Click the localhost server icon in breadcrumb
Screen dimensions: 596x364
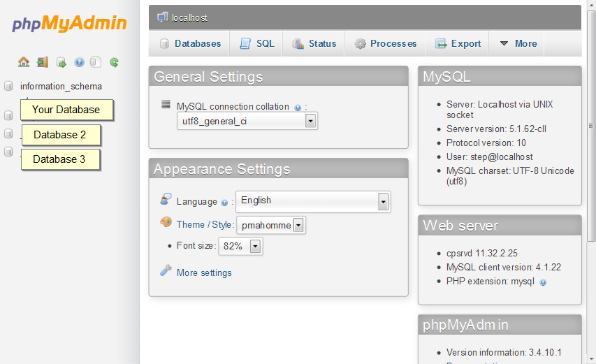click(x=163, y=17)
